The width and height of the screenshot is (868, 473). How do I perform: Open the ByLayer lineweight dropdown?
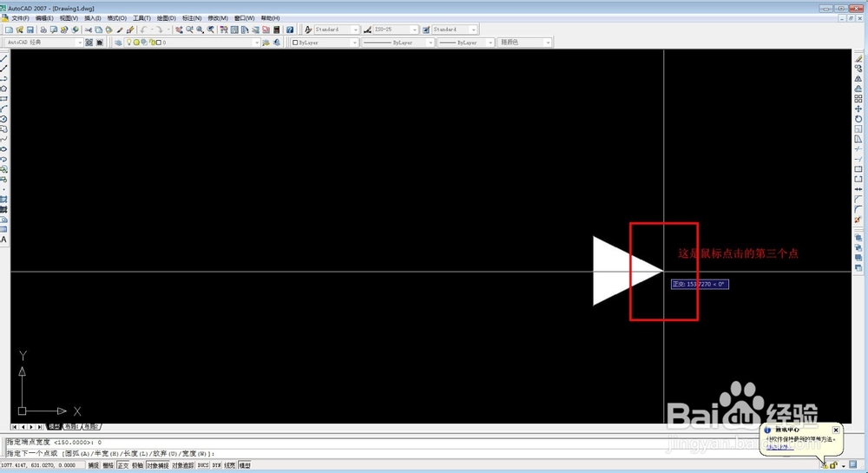[490, 42]
